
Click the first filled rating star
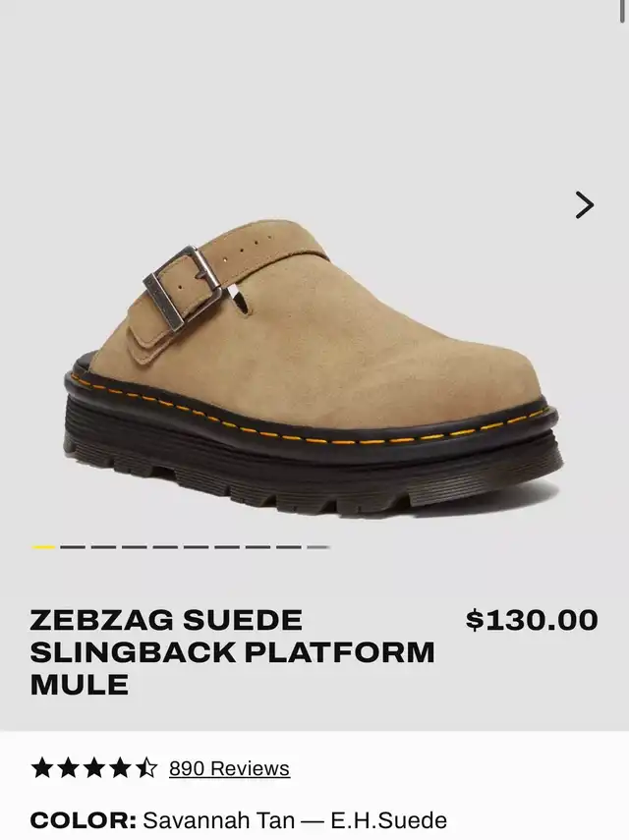click(42, 767)
